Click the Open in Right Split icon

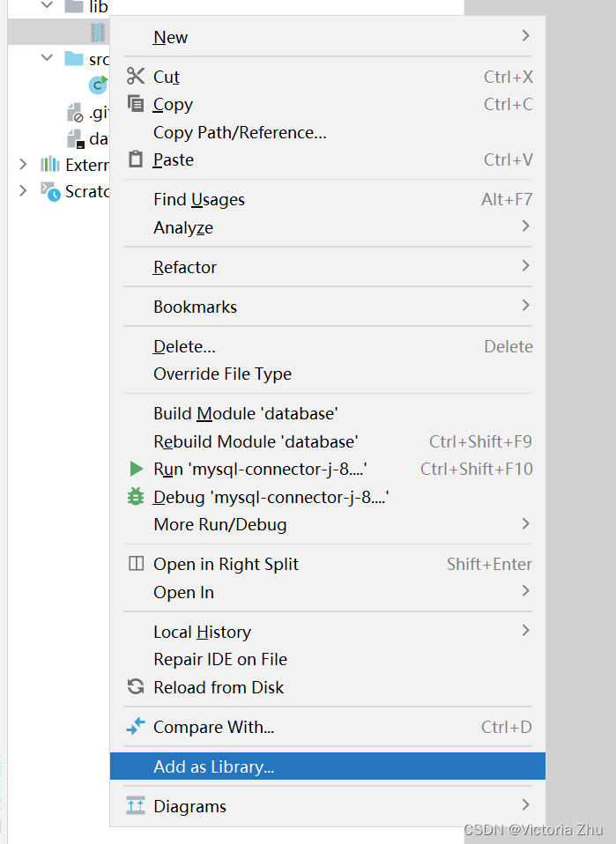click(137, 564)
